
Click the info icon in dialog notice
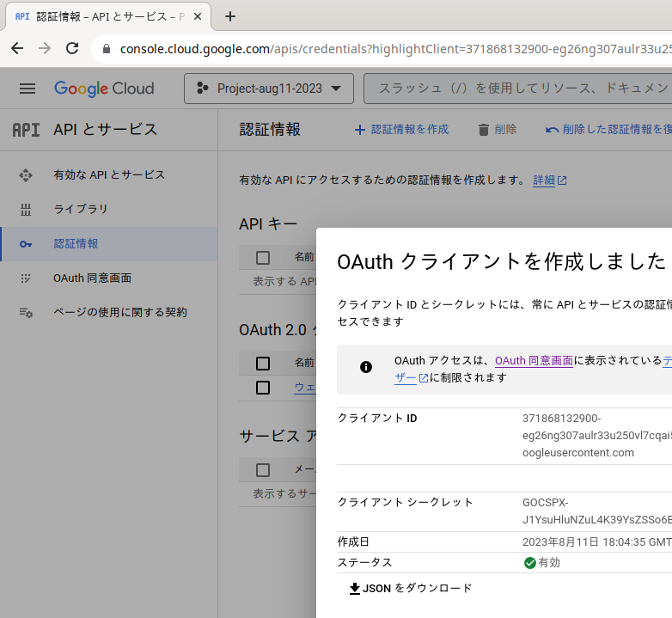coord(366,367)
